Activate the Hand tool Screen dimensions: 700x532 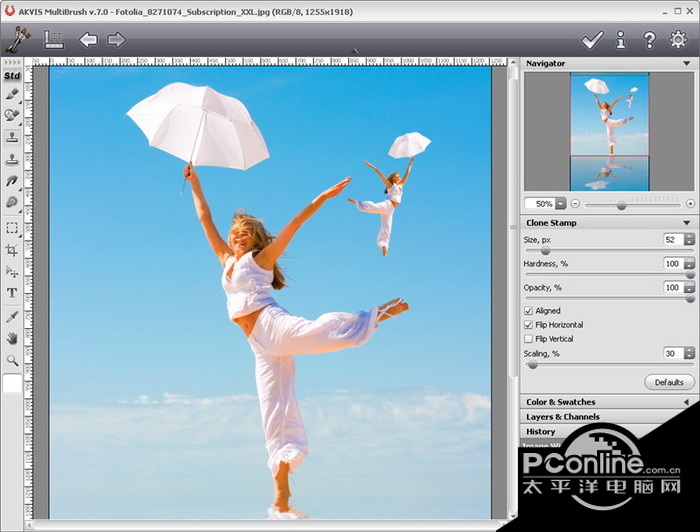point(12,338)
